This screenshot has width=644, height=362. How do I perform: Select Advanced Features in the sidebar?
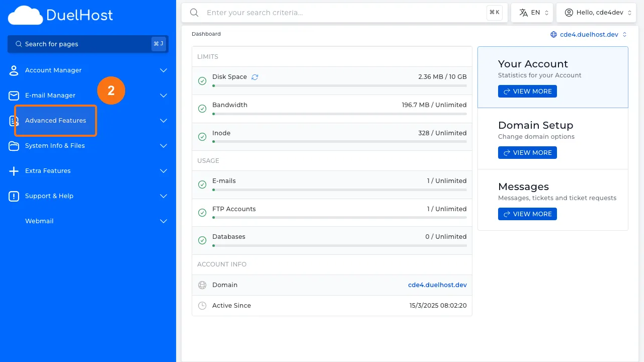pyautogui.click(x=55, y=121)
